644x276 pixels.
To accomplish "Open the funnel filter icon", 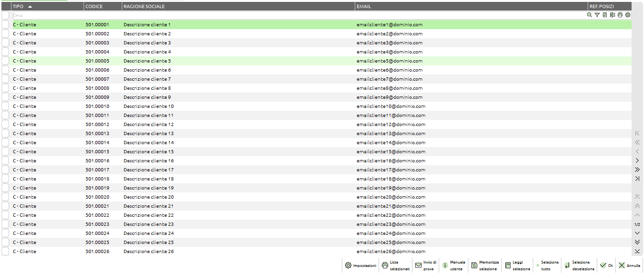I will point(597,15).
